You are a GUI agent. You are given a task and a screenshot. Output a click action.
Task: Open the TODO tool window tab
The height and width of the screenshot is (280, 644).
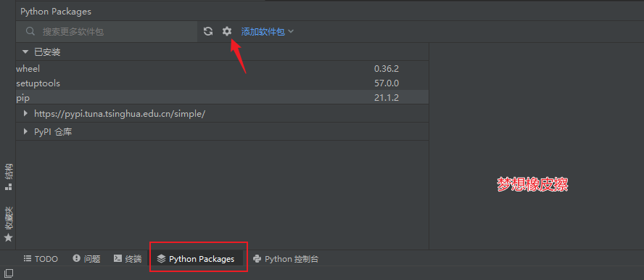tap(41, 259)
